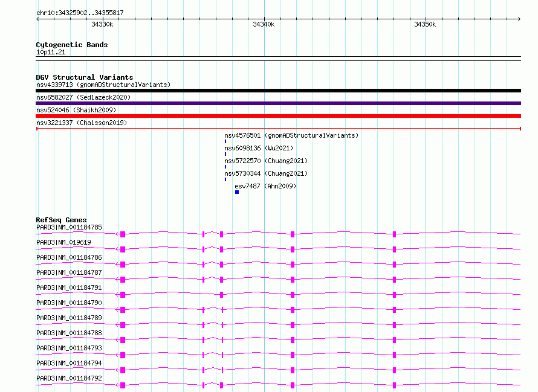
Task: Click the 34340k ruler tick label
Action: 264,24
